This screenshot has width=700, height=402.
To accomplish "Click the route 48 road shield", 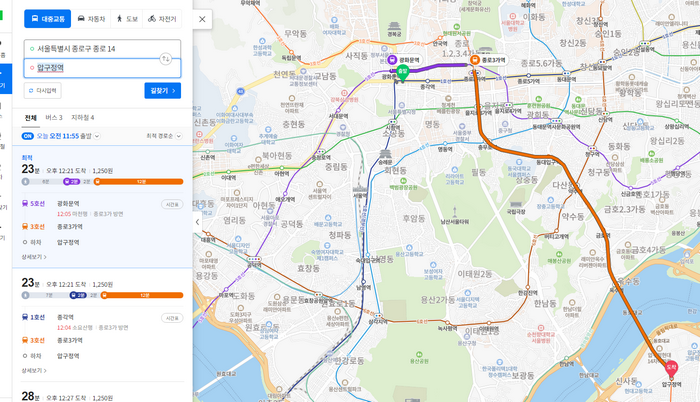I will point(241,91).
